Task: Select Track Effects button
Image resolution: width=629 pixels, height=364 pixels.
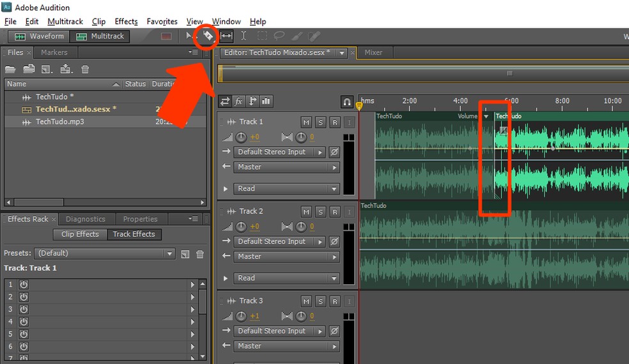Action: point(134,234)
